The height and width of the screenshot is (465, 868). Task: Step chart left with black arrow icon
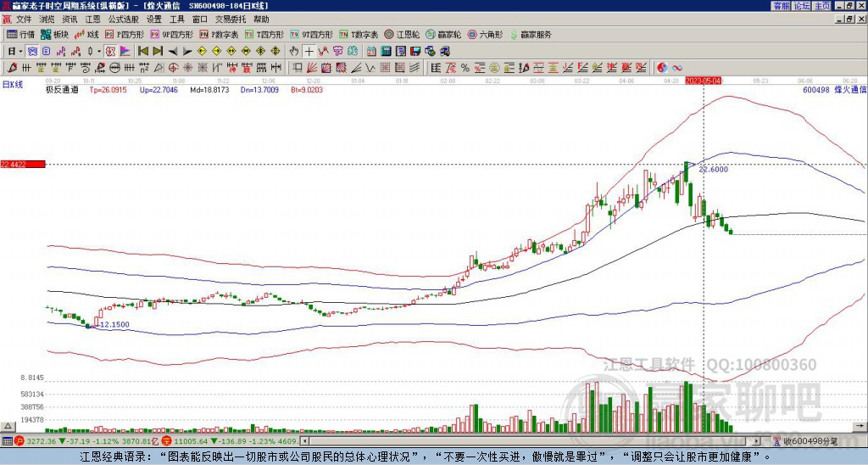(x=173, y=51)
